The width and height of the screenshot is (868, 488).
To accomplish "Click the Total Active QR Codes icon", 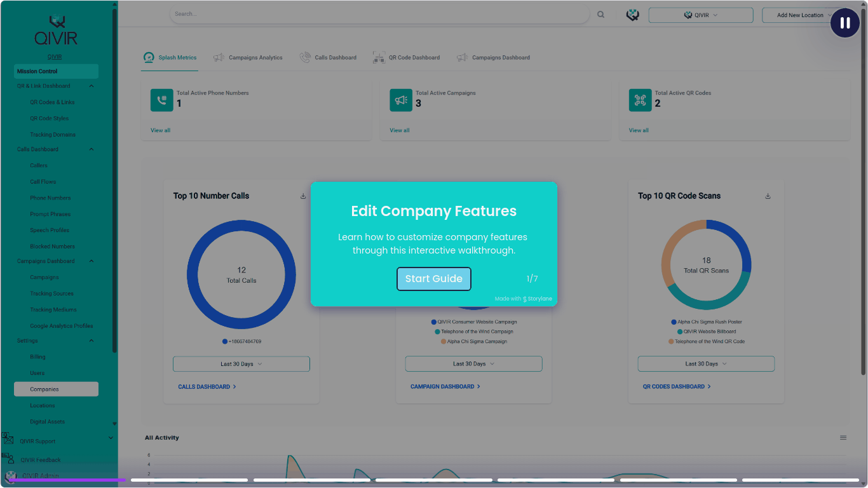I will (x=641, y=100).
